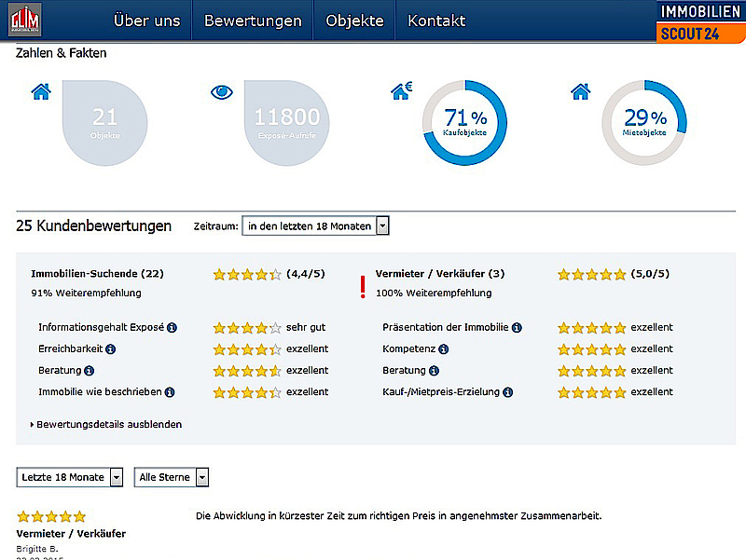
Task: Show info icon next to Erreichbarkeit
Action: tap(110, 348)
